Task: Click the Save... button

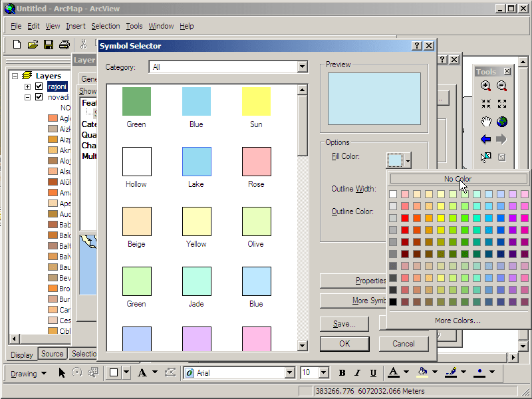Action: coord(344,324)
